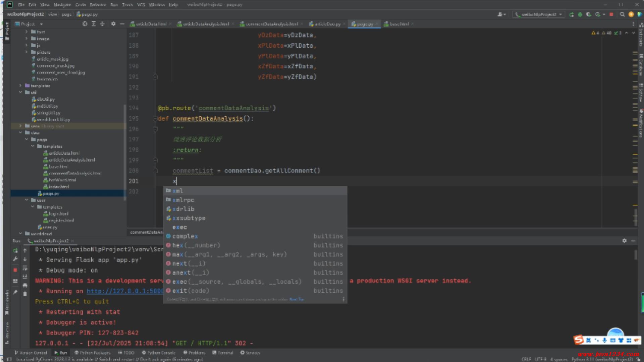The height and width of the screenshot is (362, 644).
Task: Switch to the articleDataAnalysis.html editor tab
Action: coord(206,24)
